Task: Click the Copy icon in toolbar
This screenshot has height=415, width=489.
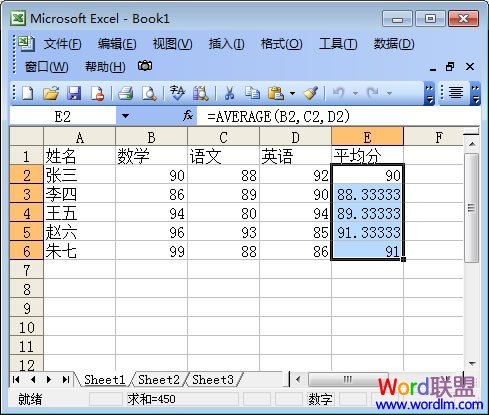Action: point(252,93)
